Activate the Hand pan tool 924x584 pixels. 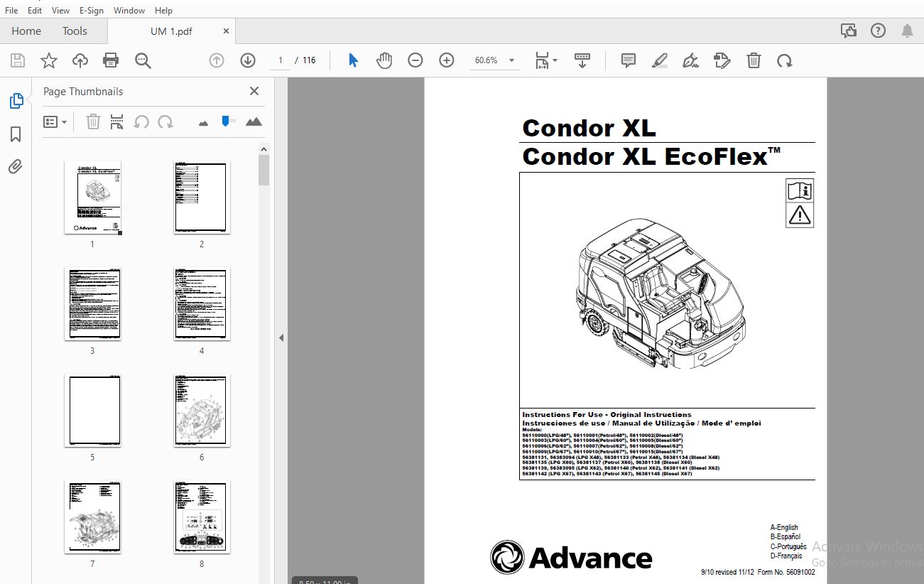pos(384,60)
